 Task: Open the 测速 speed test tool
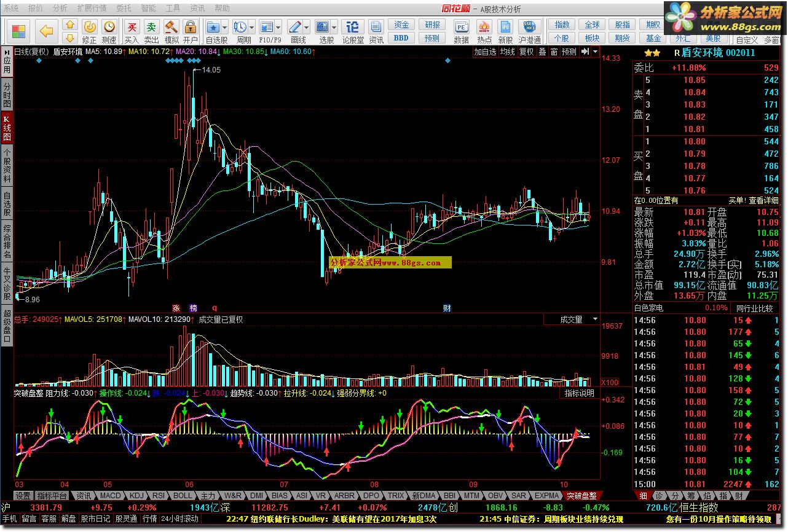tap(109, 31)
